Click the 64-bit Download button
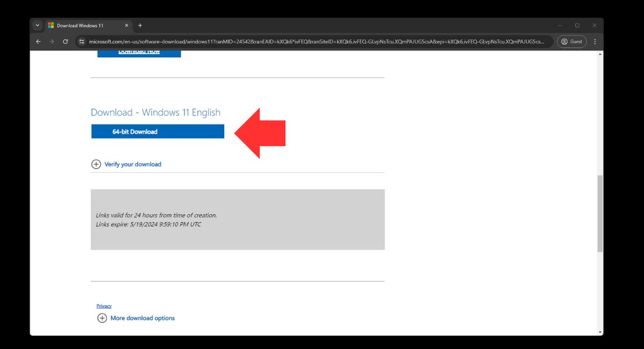This screenshot has width=644, height=349. (x=157, y=132)
